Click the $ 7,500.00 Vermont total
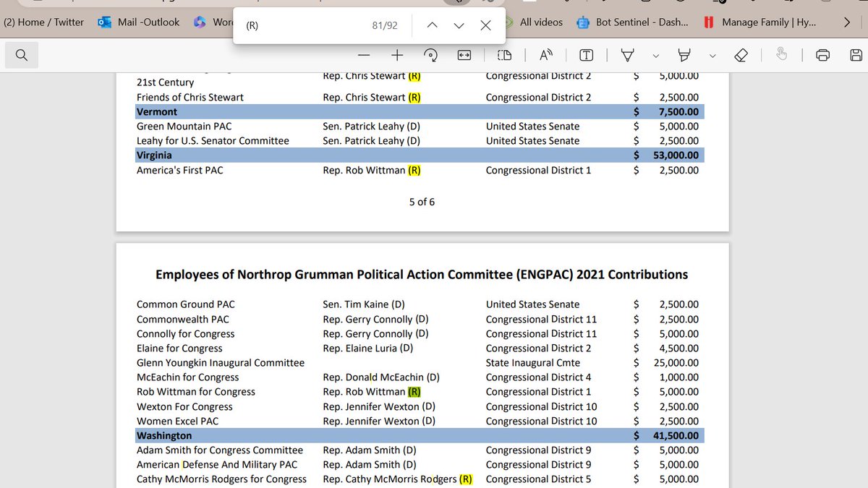The height and width of the screenshot is (488, 868). coord(666,111)
